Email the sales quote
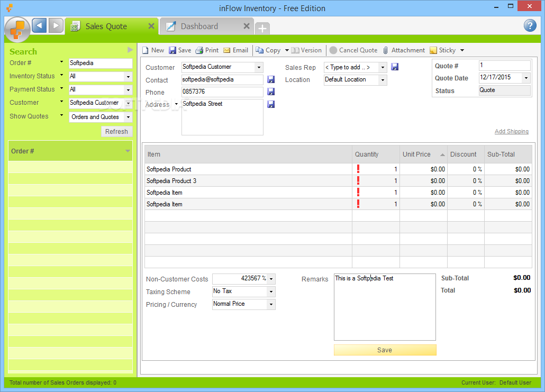The width and height of the screenshot is (545, 392). click(x=235, y=50)
